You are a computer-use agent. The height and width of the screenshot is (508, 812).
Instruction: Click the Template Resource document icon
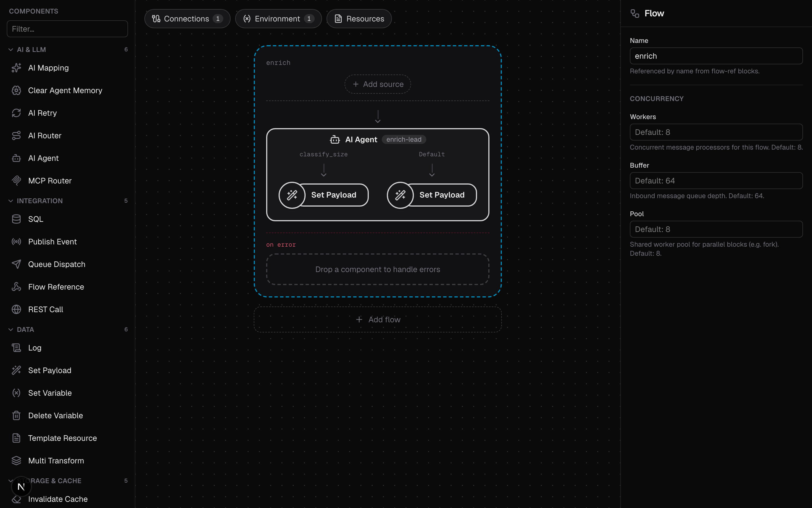click(16, 438)
